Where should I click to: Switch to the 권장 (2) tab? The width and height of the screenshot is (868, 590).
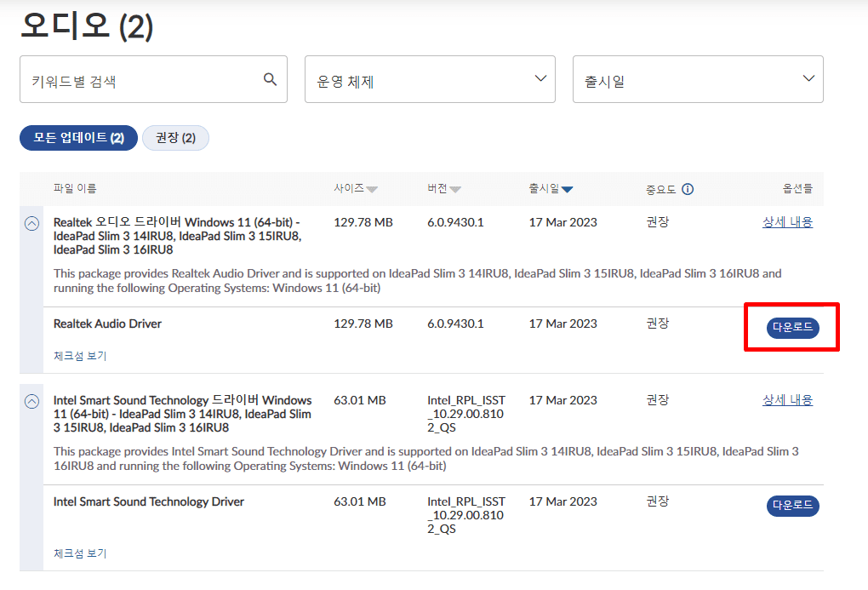pos(175,138)
